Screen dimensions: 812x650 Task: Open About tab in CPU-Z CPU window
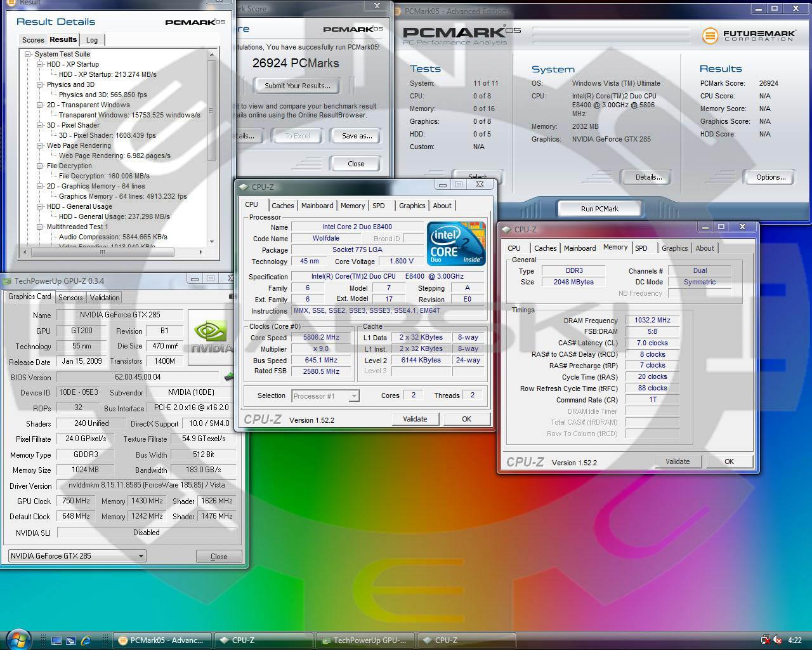click(x=442, y=206)
